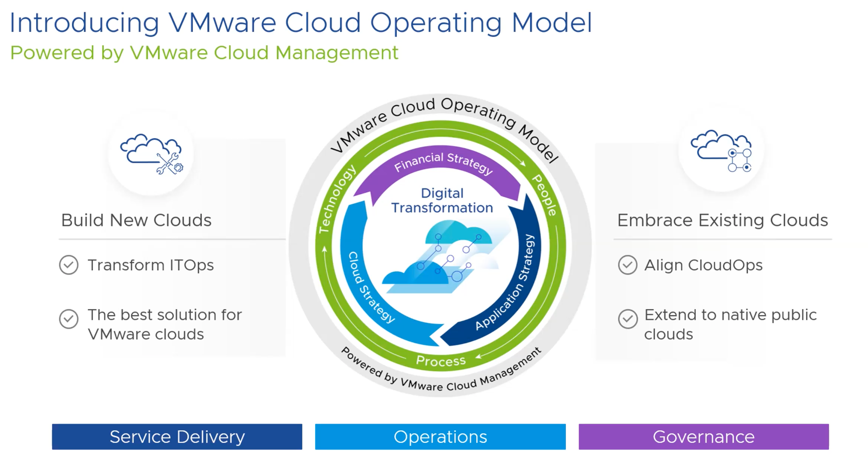Select the Operations bar
Image resolution: width=868 pixels, height=460 pixels.
coord(441,437)
